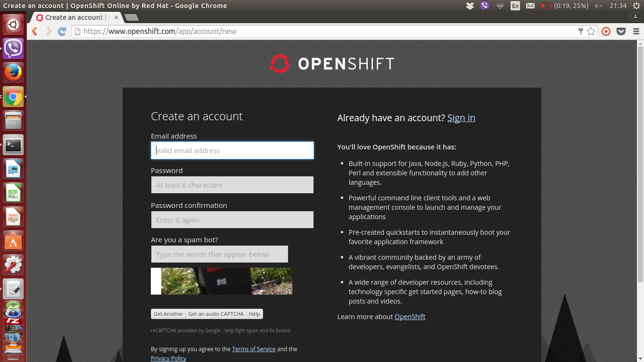The height and width of the screenshot is (362, 644).
Task: Click the CAPTCHA Help button
Action: click(x=255, y=314)
